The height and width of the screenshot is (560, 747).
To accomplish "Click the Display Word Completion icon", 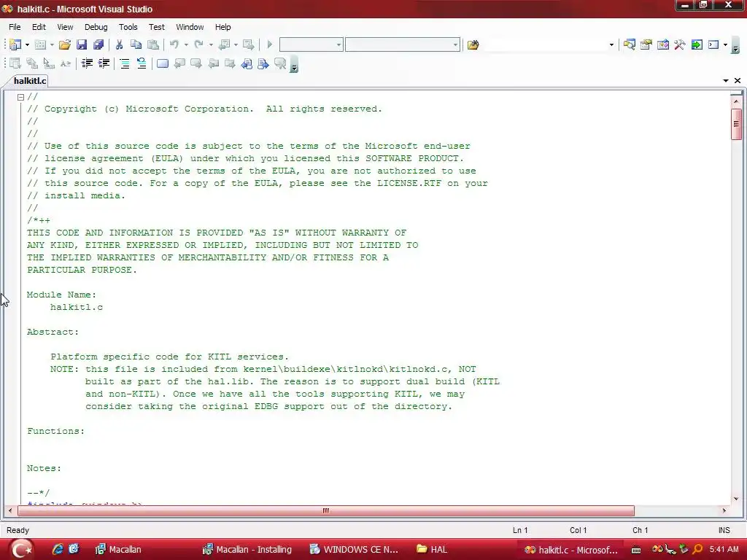I will pyautogui.click(x=66, y=63).
